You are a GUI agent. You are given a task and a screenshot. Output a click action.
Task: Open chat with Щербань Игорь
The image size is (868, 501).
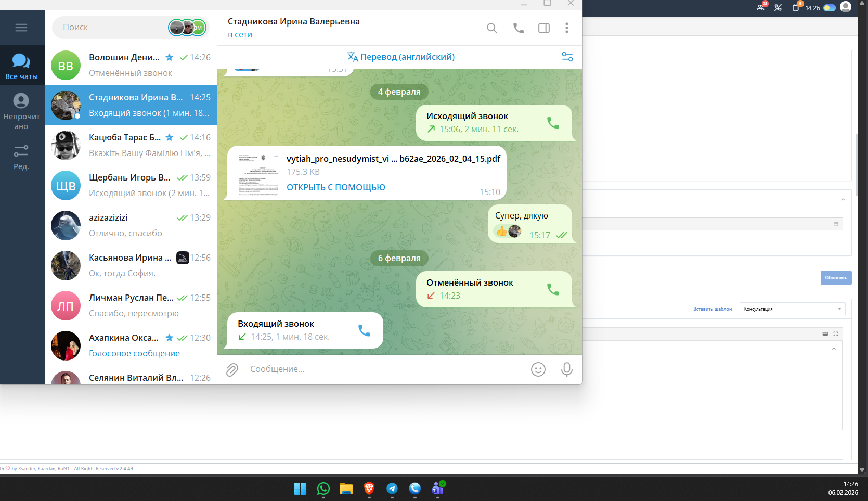coord(131,186)
